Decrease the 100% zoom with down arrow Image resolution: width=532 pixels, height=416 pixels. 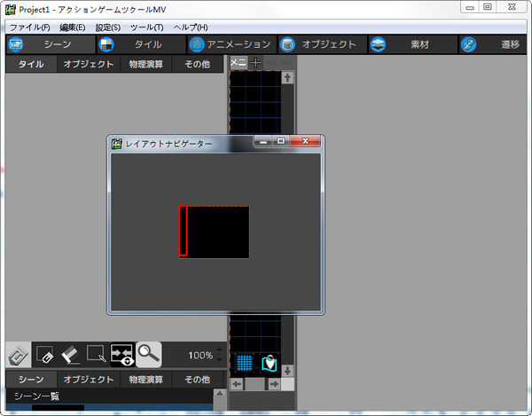[x=220, y=359]
